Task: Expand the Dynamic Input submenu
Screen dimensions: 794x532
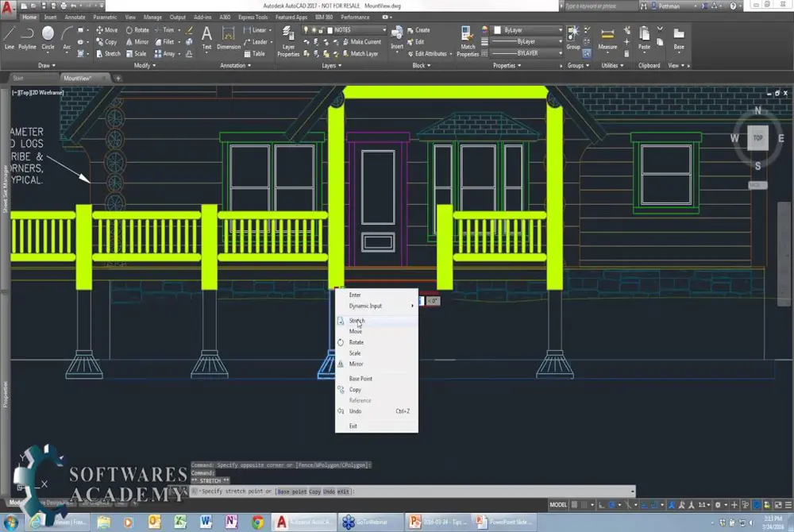Action: pos(376,306)
